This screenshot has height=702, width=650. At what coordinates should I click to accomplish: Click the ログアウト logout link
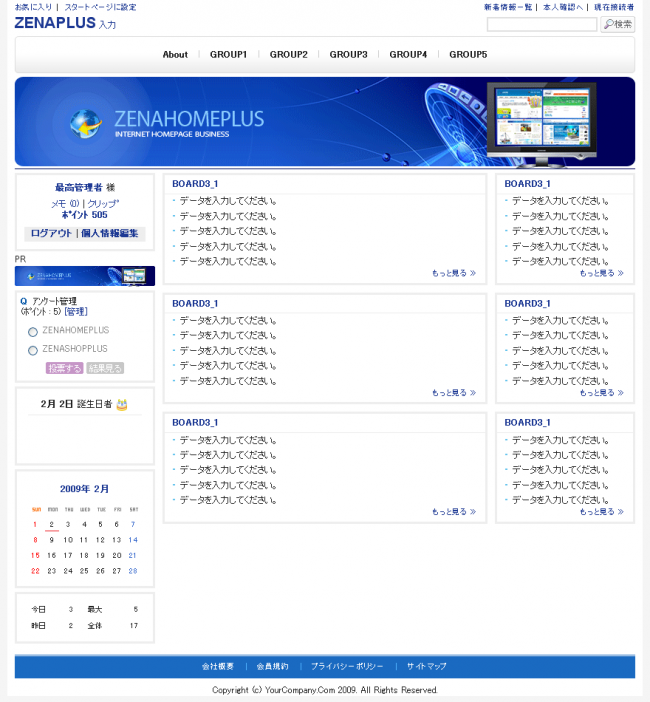click(x=51, y=233)
